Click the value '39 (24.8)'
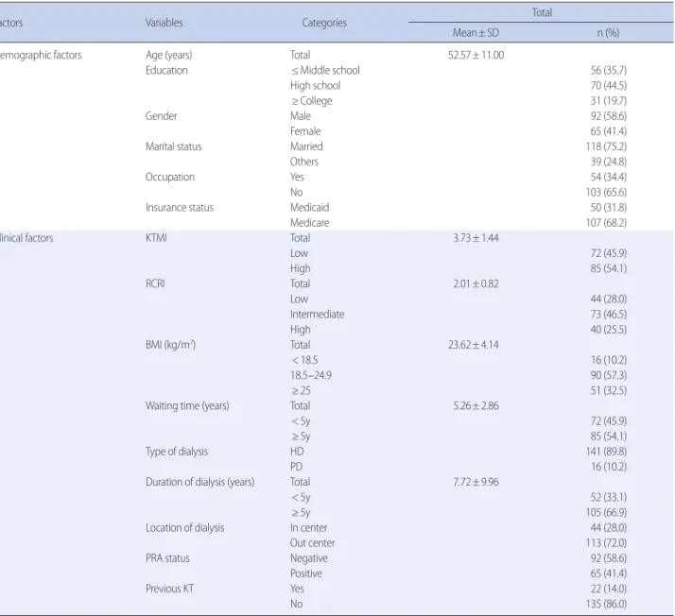This screenshot has width=675, height=616. click(608, 162)
